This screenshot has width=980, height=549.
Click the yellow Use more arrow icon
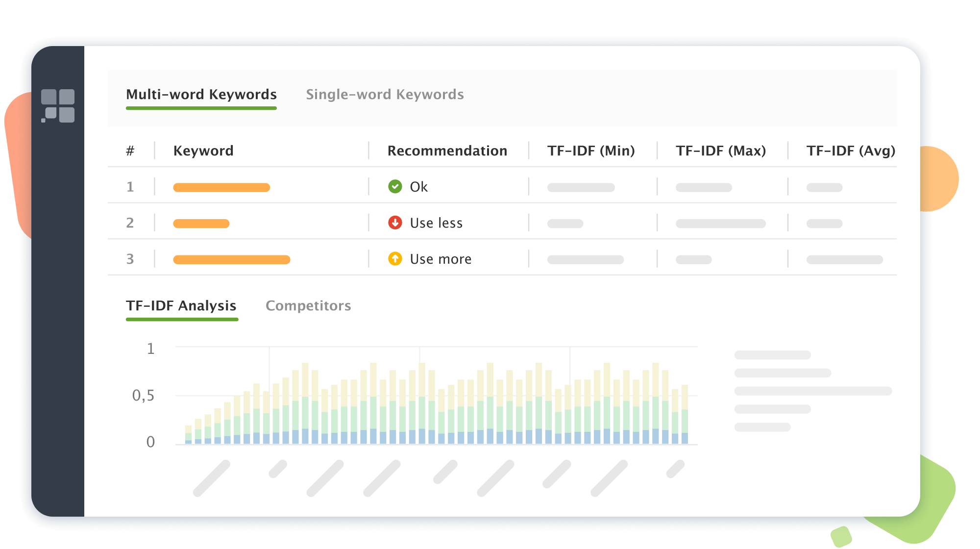point(395,258)
